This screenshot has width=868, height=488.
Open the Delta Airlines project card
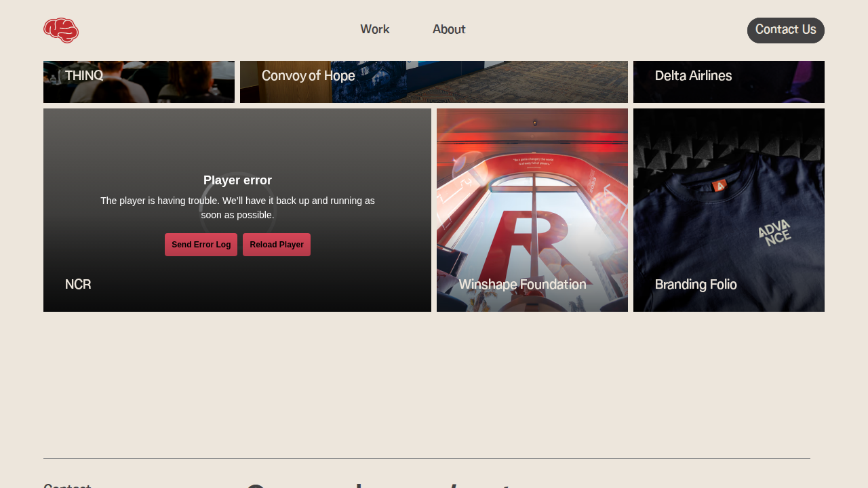[x=729, y=82]
